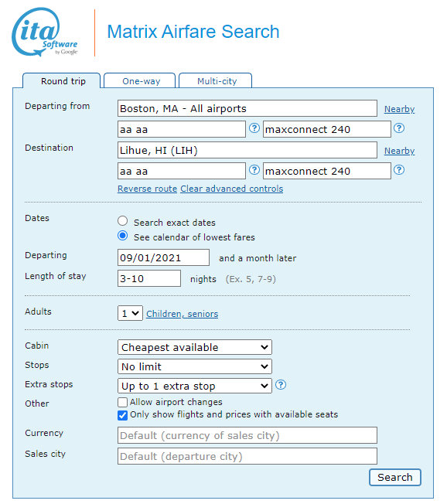Focus the Destination field with Lihue, HI

coord(247,150)
